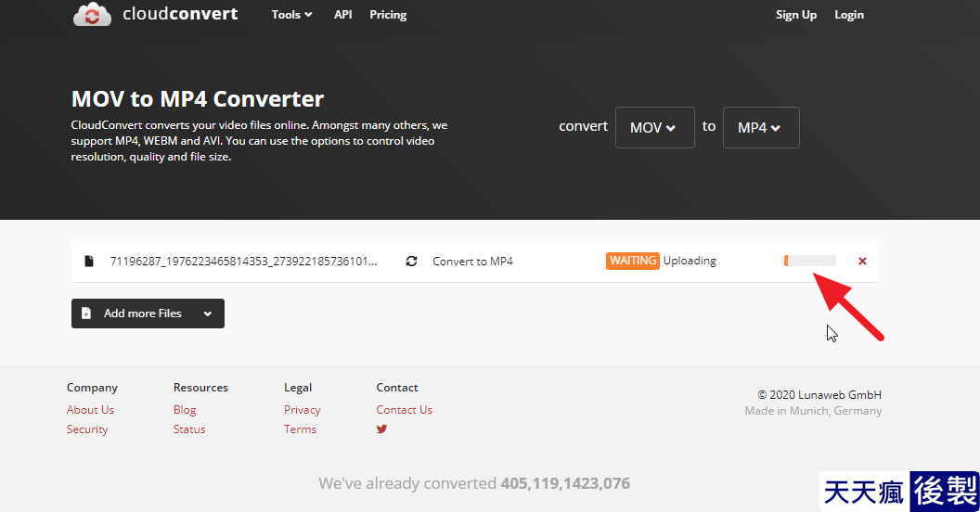Open the Twitter bird icon link
Image resolution: width=980 pixels, height=512 pixels.
[x=381, y=429]
